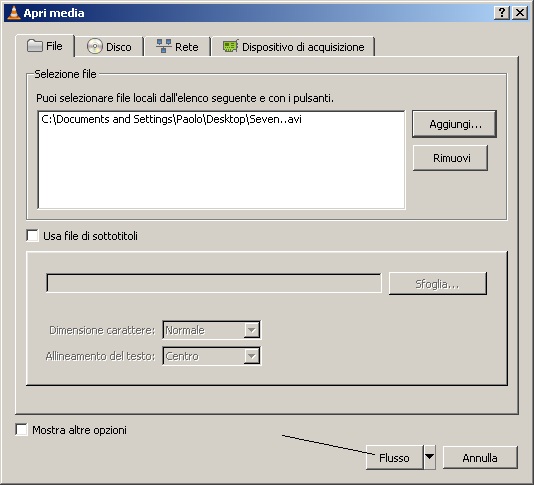Click the network icon on Rete tab
Image resolution: width=534 pixels, height=485 pixels.
tap(163, 46)
